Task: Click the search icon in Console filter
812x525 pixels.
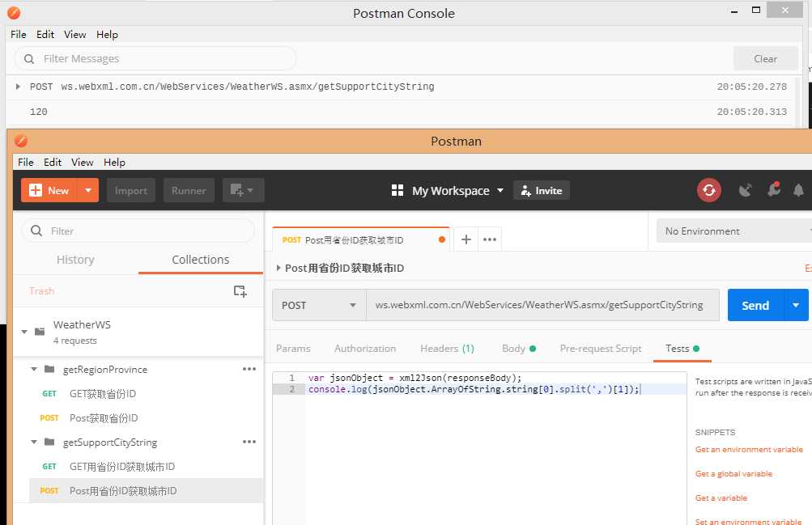Action: tap(29, 59)
